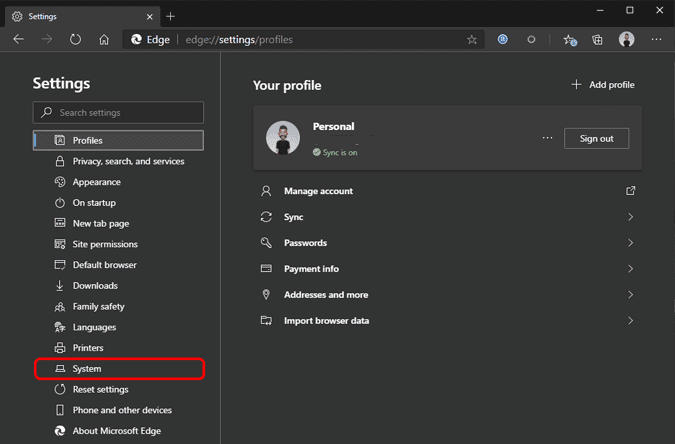Image resolution: width=675 pixels, height=444 pixels.
Task: Open a new tab with plus
Action: [170, 16]
